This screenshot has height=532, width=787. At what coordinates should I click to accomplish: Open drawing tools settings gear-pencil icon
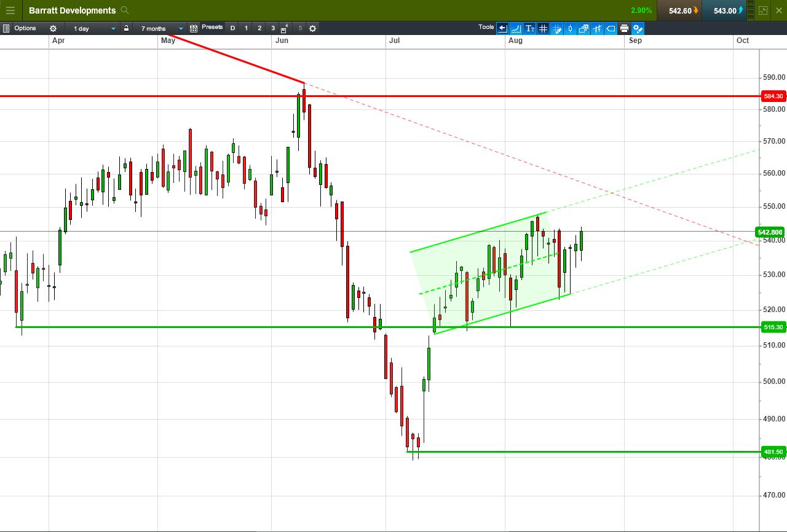[638, 28]
